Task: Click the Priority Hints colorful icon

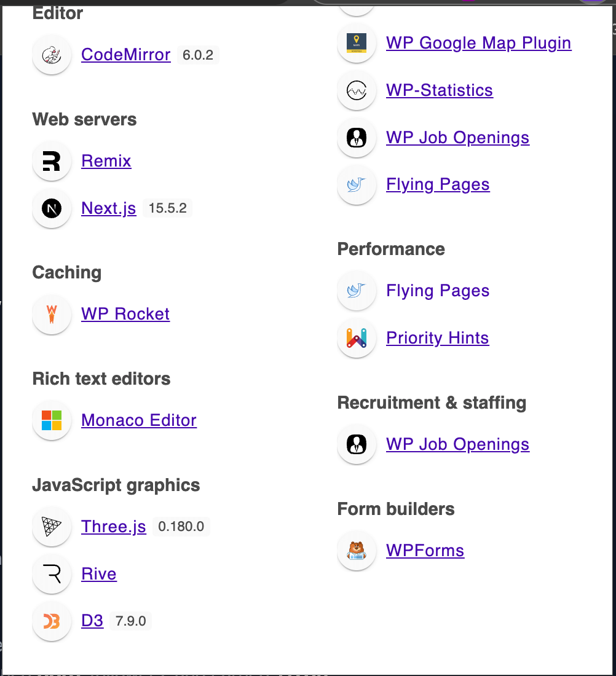Action: [357, 338]
